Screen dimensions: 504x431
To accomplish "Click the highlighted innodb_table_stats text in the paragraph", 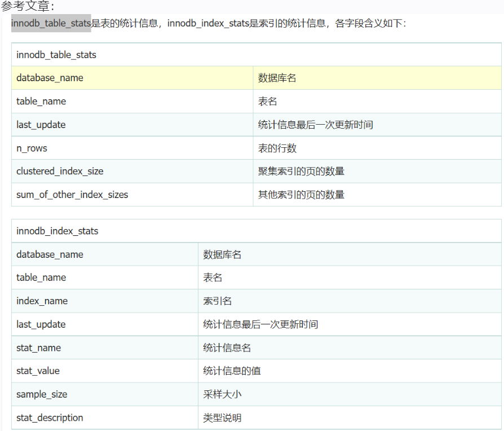I will click(51, 24).
